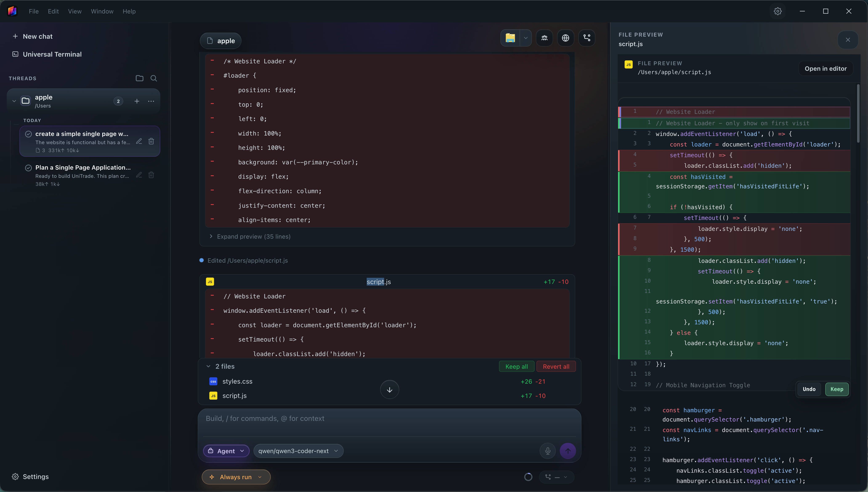
Task: Click the git branch icon in toolbar
Action: [587, 38]
